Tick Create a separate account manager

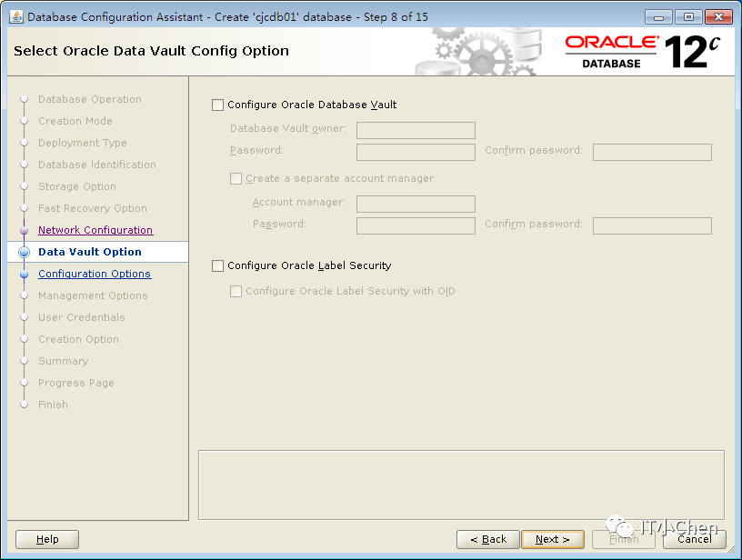point(236,179)
